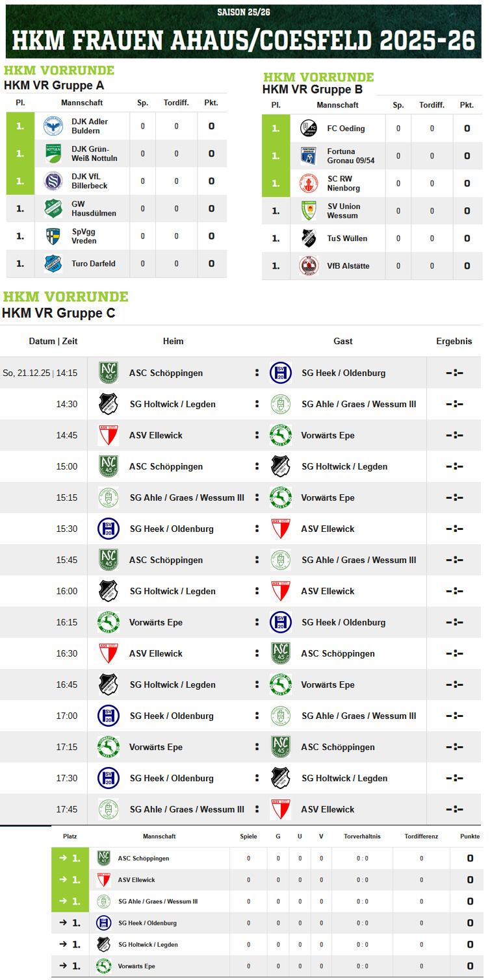Open the DJK VfL Billerbeck team name
This screenshot has height=980, width=490.
89,181
